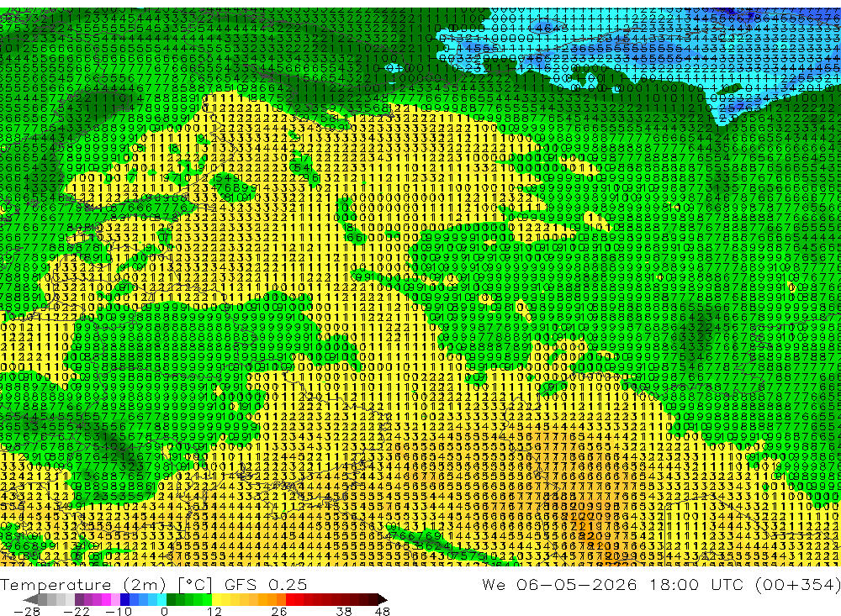This screenshot has height=616, width=841.
Task: Click the bright red legend swatch above 26
Action: point(290,600)
